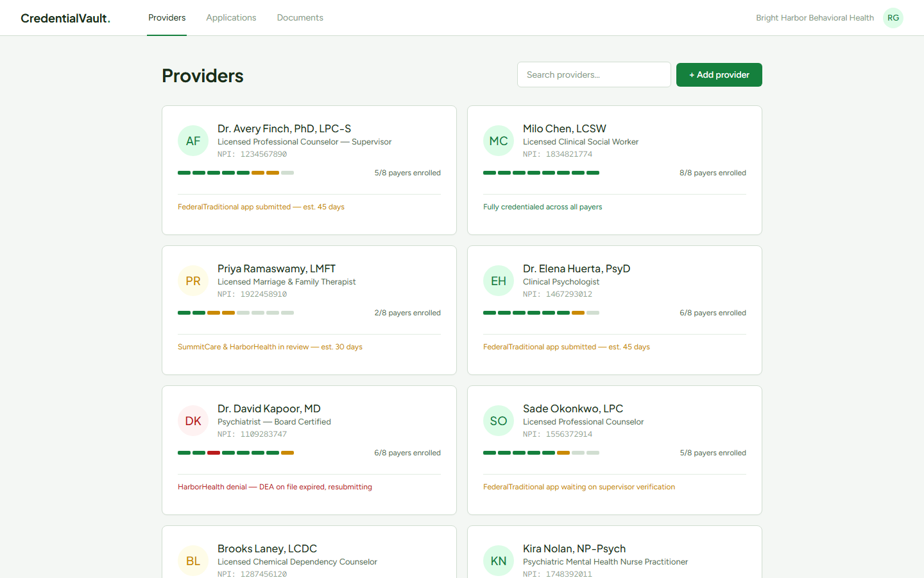Click the 5/8 payers enrolled text for Avery Finch
The width and height of the screenshot is (924, 578).
click(407, 173)
